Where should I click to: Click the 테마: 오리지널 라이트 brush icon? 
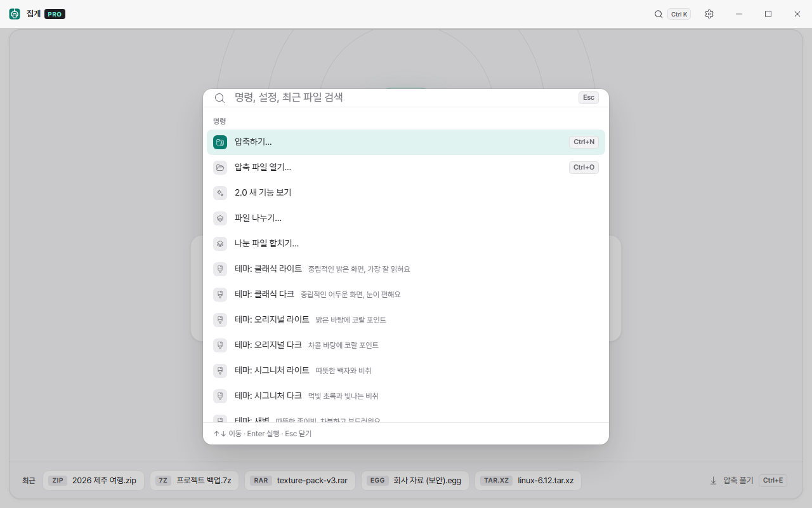[x=220, y=320]
